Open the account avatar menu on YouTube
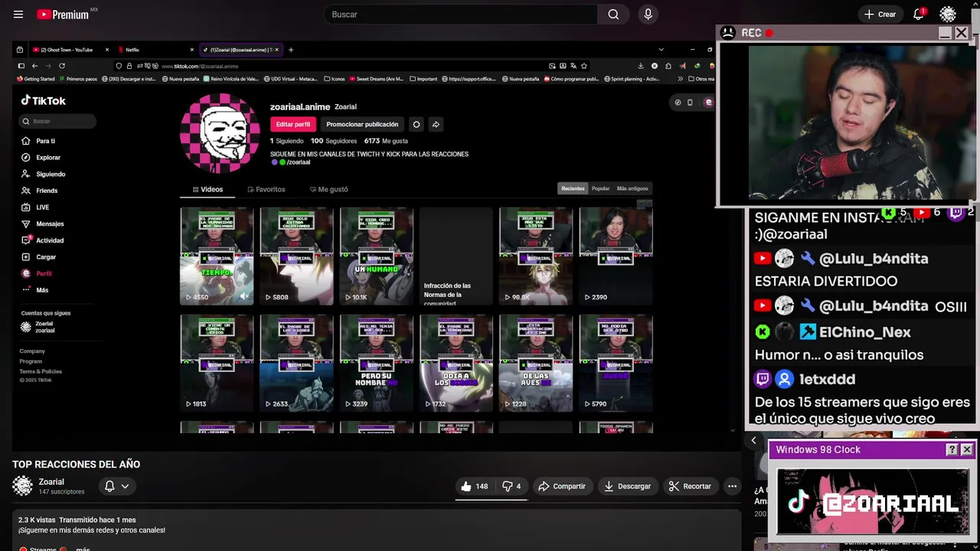Viewport: 980px width, 551px height. pyautogui.click(x=948, y=15)
